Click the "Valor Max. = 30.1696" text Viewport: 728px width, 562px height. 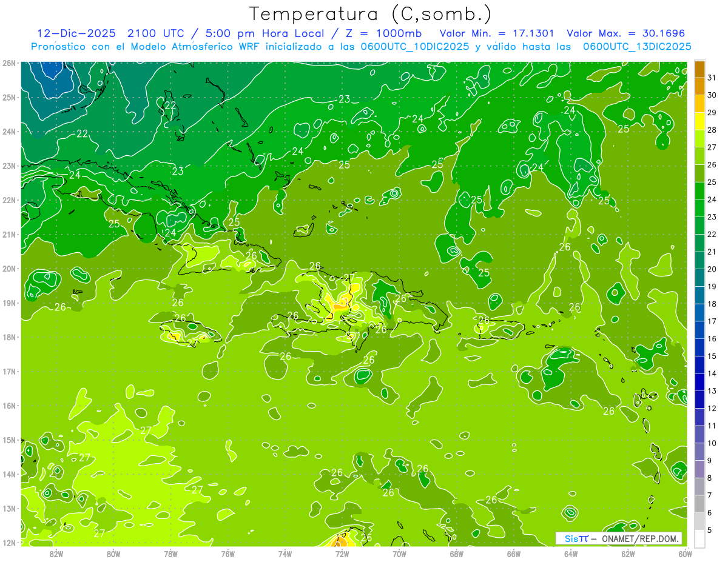point(625,33)
